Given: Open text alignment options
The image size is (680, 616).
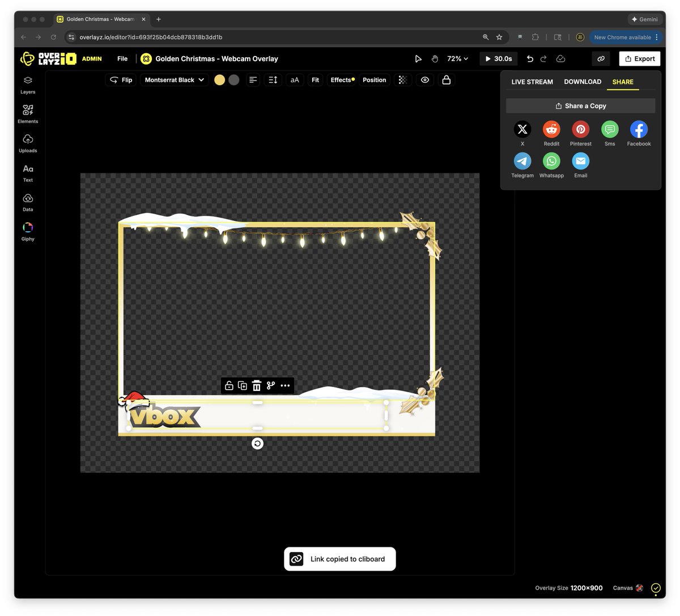Looking at the screenshot, I should (253, 80).
